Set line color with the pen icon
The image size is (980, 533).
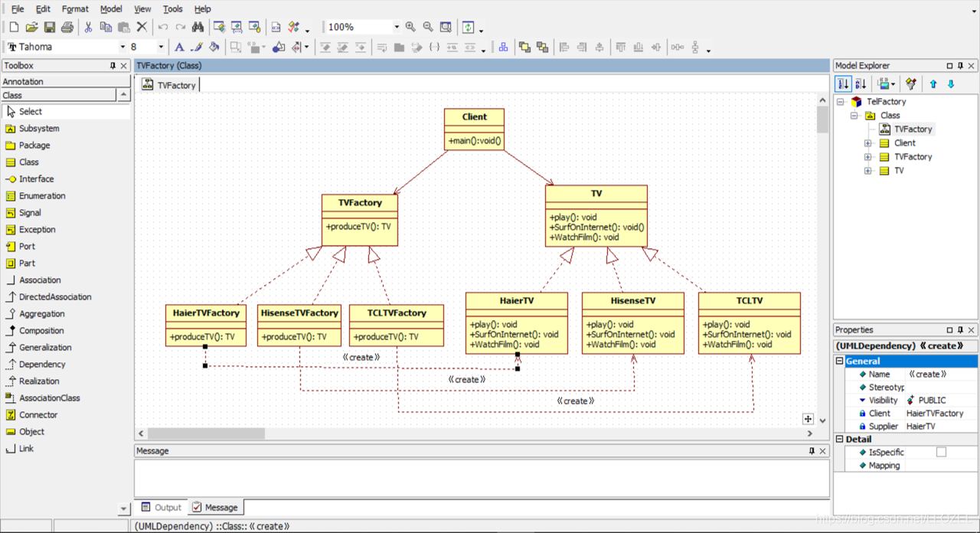pos(197,47)
